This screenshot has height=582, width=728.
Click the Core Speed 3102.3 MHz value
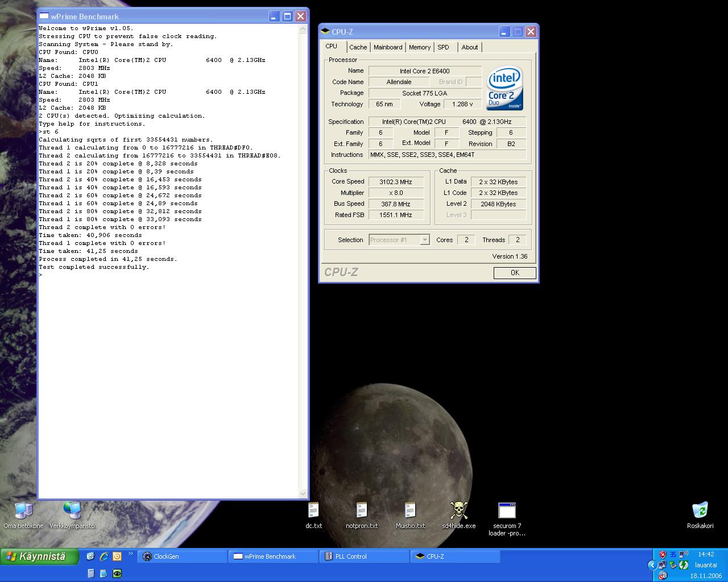[396, 182]
